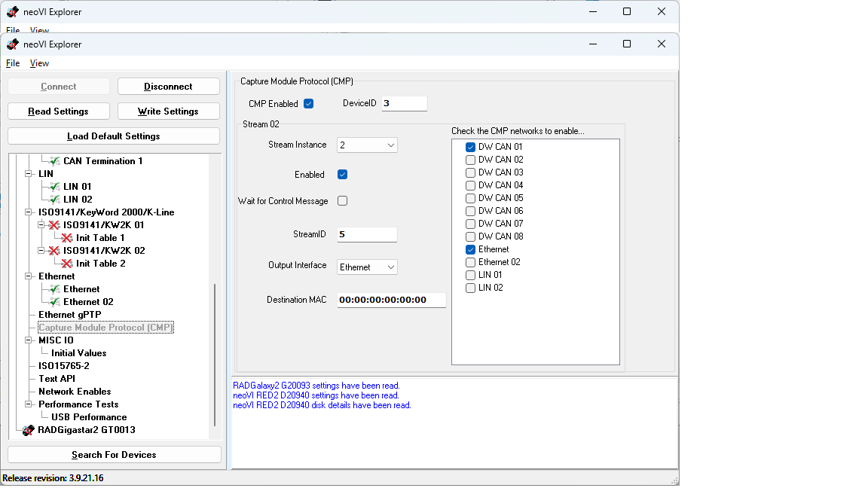
Task: Click the Destination MAC input field
Action: tap(390, 300)
